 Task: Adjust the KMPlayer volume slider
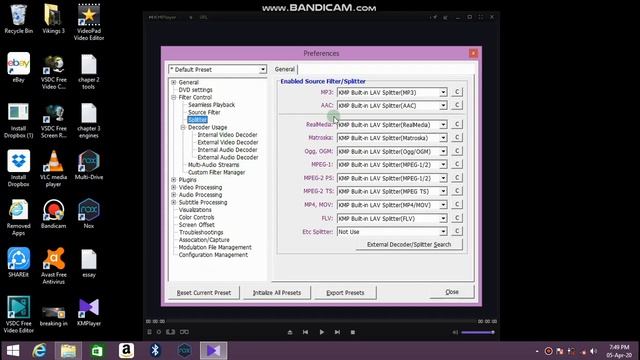(x=478, y=332)
